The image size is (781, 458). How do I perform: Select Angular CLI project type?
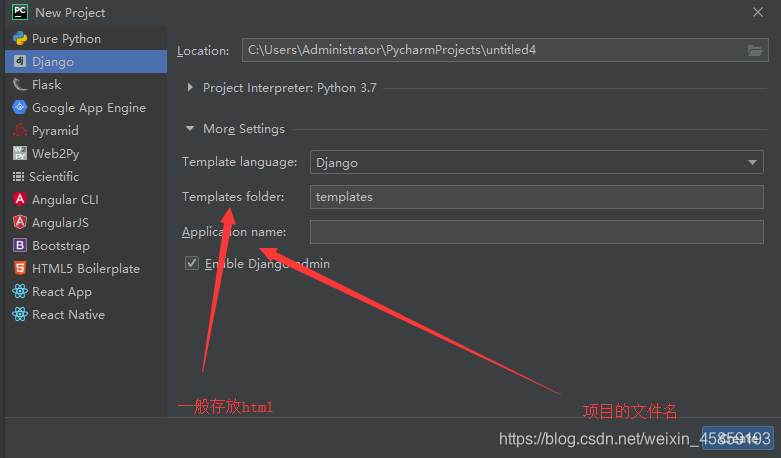tap(86, 199)
